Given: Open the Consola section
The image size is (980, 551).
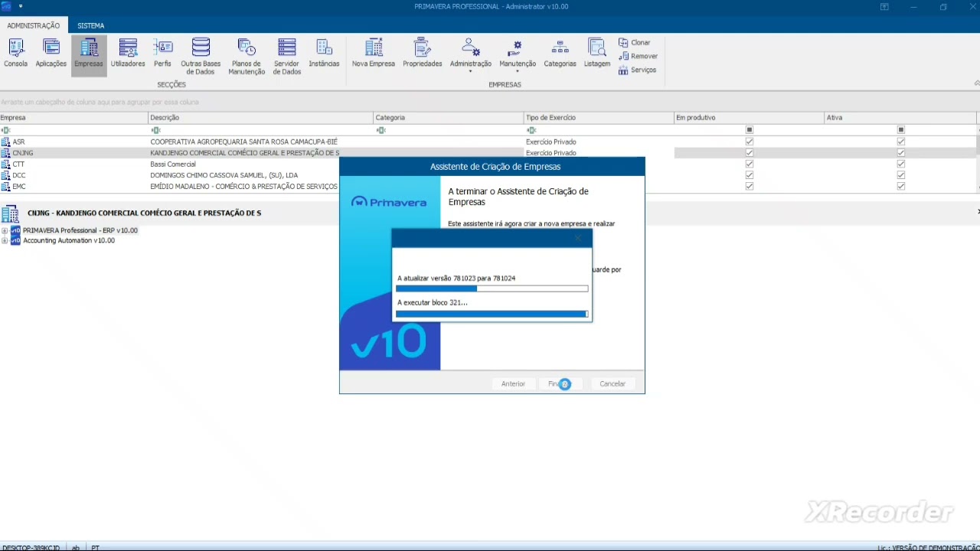Looking at the screenshot, I should 15,54.
